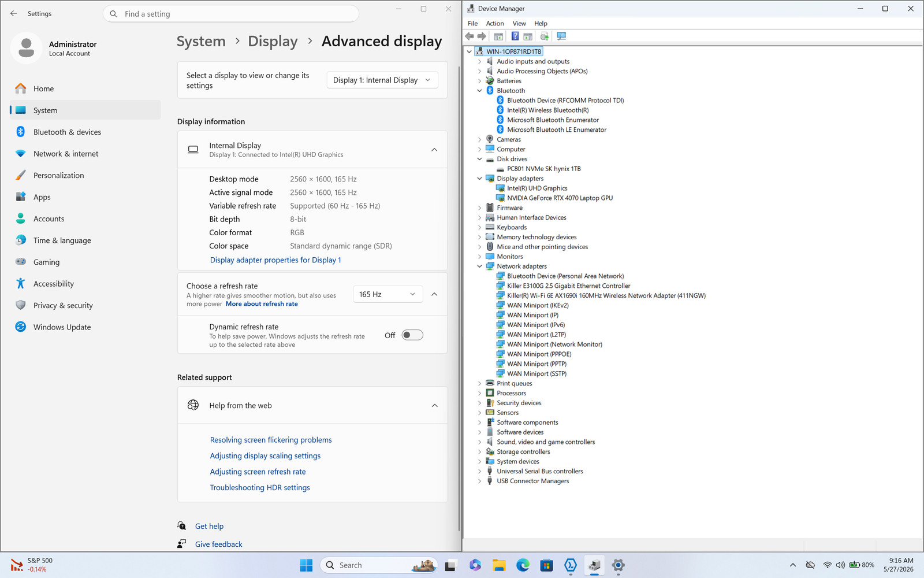Click the Give feedback icon
The width and height of the screenshot is (924, 578).
[x=182, y=544]
